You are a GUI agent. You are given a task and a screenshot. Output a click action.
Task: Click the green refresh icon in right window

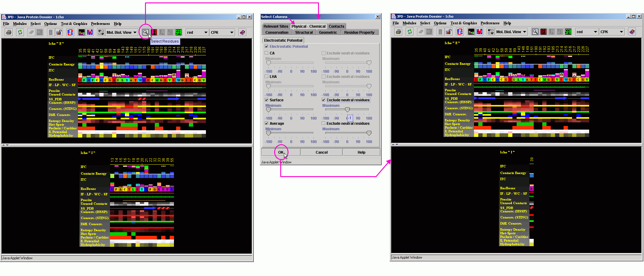click(x=409, y=32)
